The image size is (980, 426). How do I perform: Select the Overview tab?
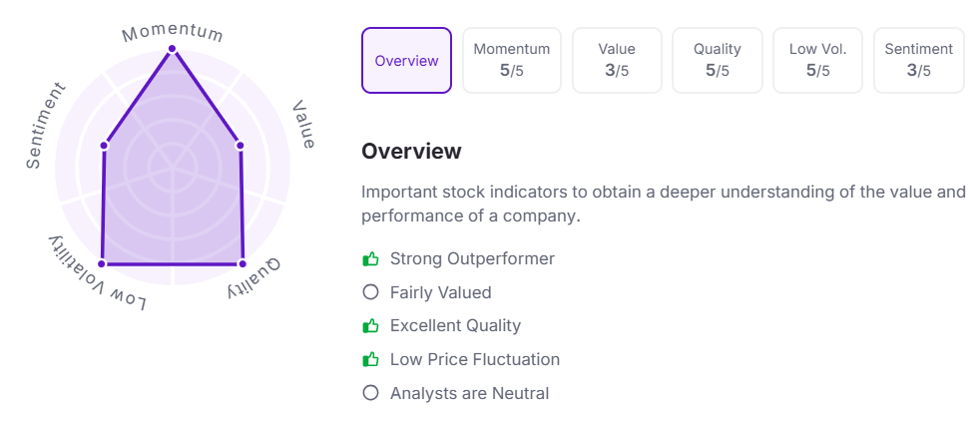coord(406,61)
